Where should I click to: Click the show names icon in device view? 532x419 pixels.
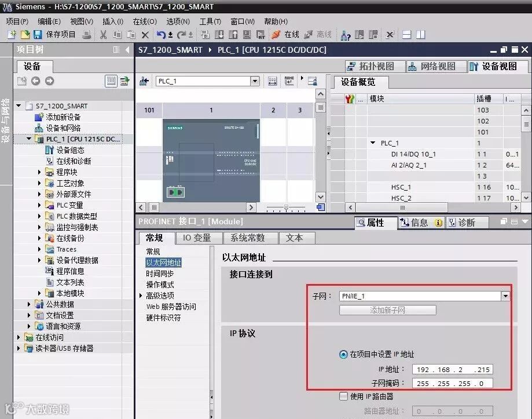pyautogui.click(x=289, y=81)
